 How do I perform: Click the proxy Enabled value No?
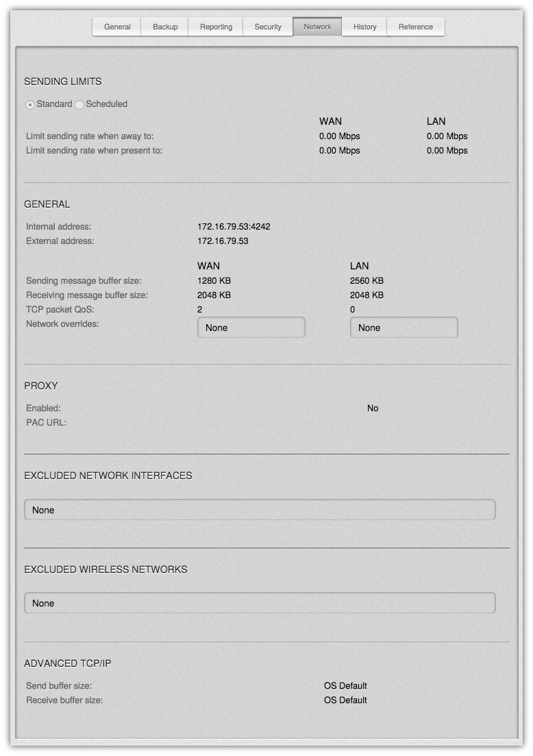373,408
